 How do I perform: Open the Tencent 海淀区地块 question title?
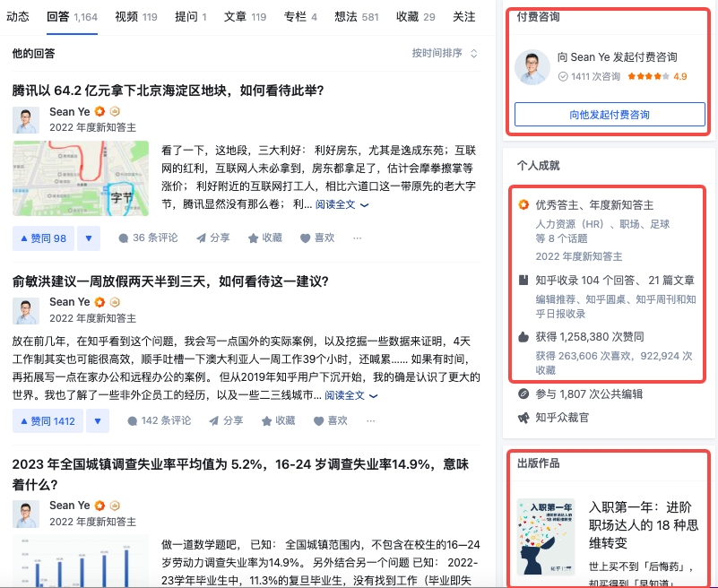(168, 91)
